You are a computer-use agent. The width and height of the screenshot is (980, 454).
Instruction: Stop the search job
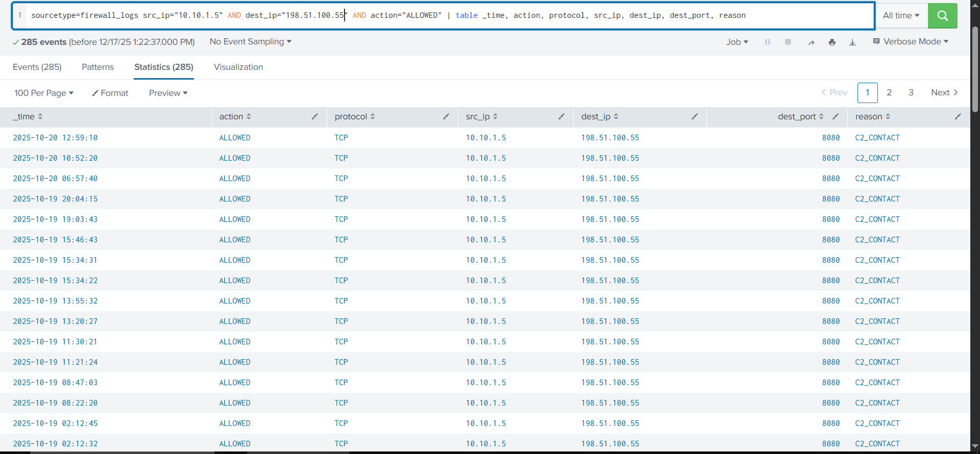pos(788,42)
